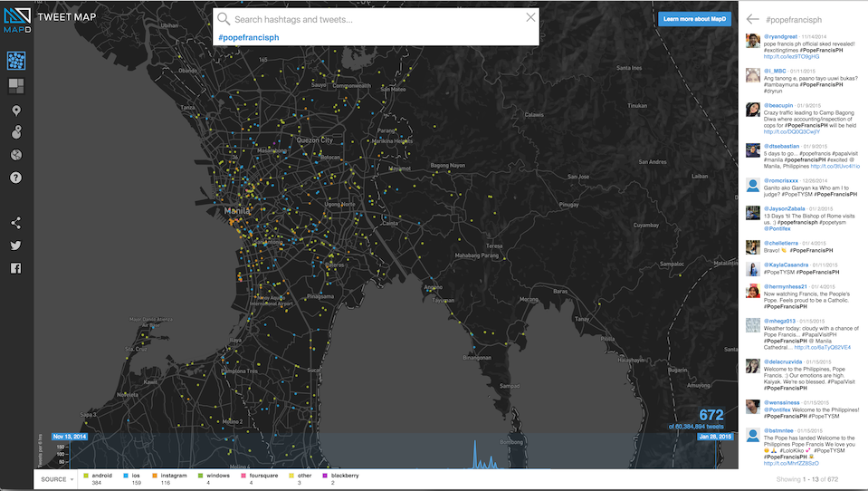Click the Showing 1 - 13 of 672 text
The image size is (868, 491).
pyautogui.click(x=807, y=479)
